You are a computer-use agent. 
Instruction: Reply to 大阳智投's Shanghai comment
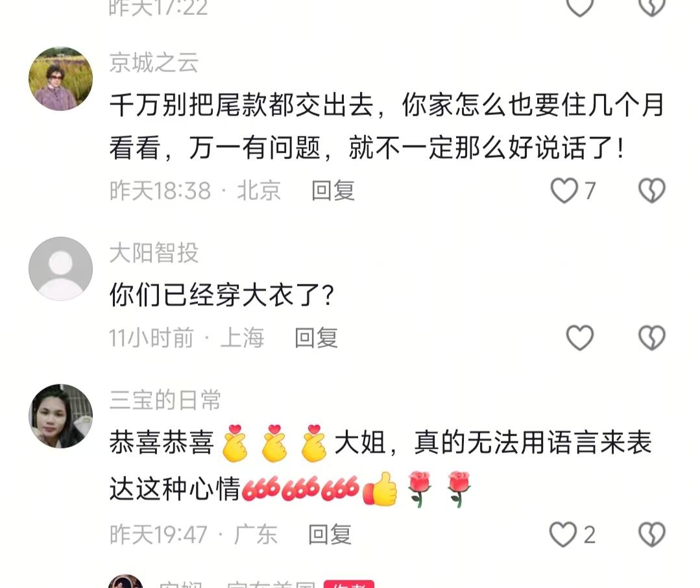[316, 337]
